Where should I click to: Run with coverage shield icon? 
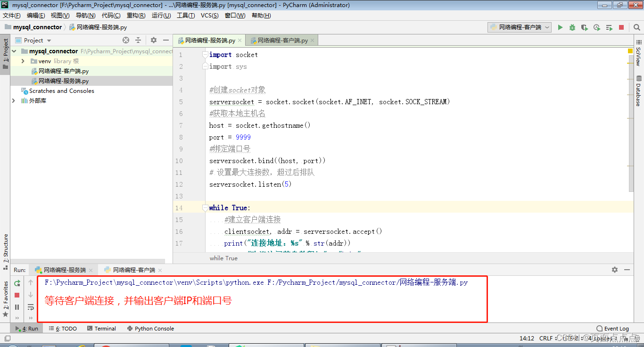pyautogui.click(x=585, y=27)
